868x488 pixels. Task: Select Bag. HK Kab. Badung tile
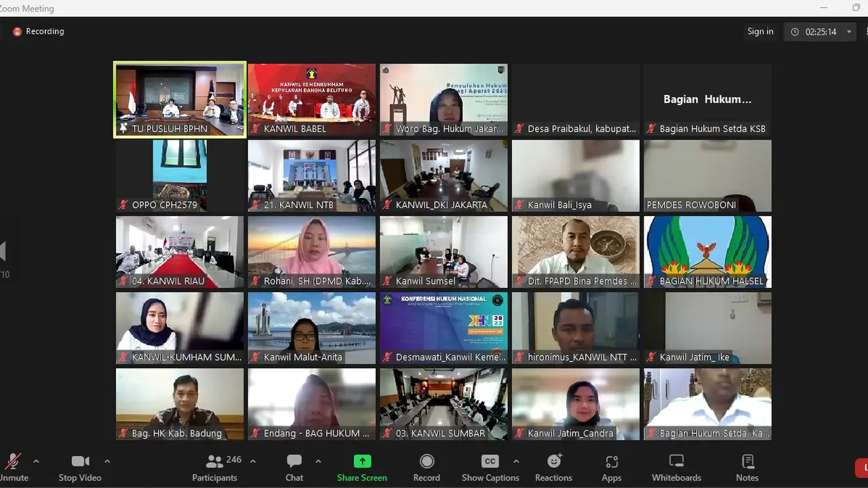point(180,405)
